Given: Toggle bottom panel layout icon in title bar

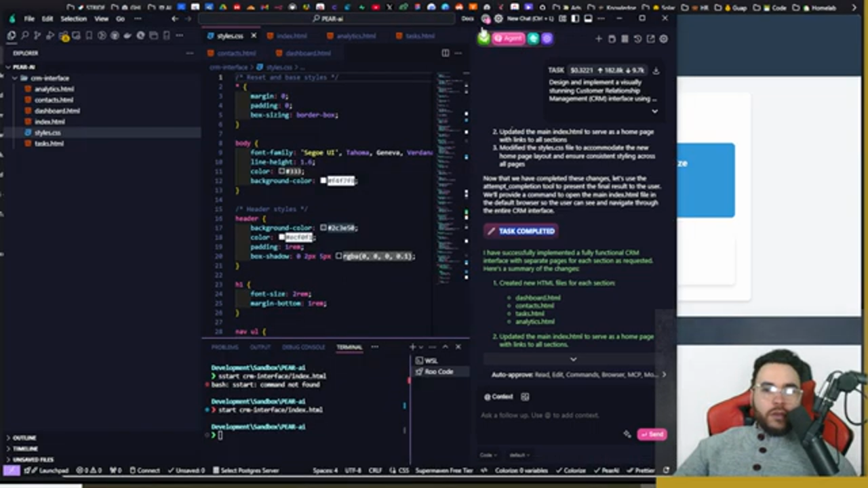Looking at the screenshot, I should pyautogui.click(x=588, y=18).
